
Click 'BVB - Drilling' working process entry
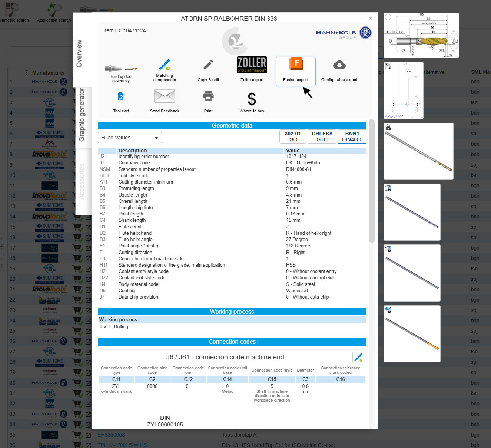pyautogui.click(x=114, y=327)
